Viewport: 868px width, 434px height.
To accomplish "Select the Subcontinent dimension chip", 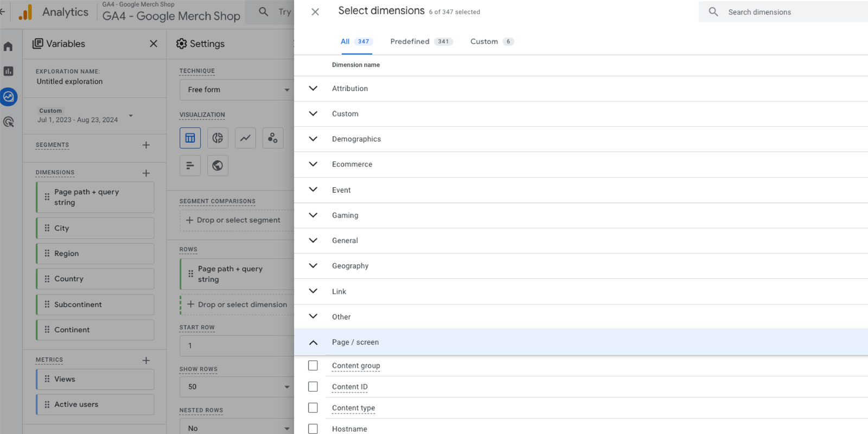I will pos(95,304).
